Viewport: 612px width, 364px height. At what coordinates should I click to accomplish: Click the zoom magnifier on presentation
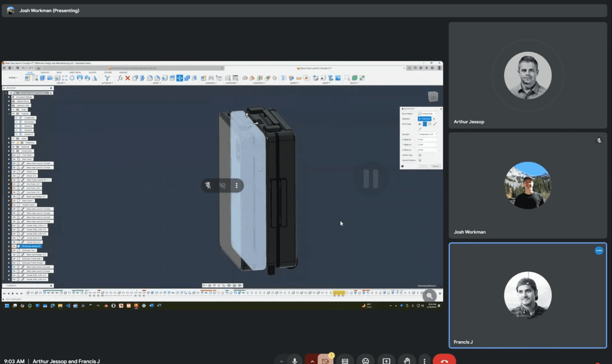click(x=429, y=296)
